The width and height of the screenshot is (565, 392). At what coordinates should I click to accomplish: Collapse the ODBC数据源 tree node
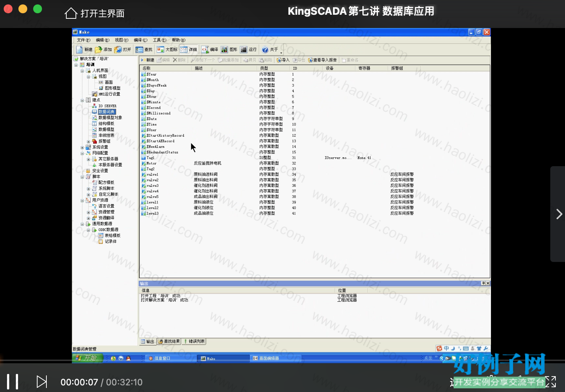coord(88,230)
